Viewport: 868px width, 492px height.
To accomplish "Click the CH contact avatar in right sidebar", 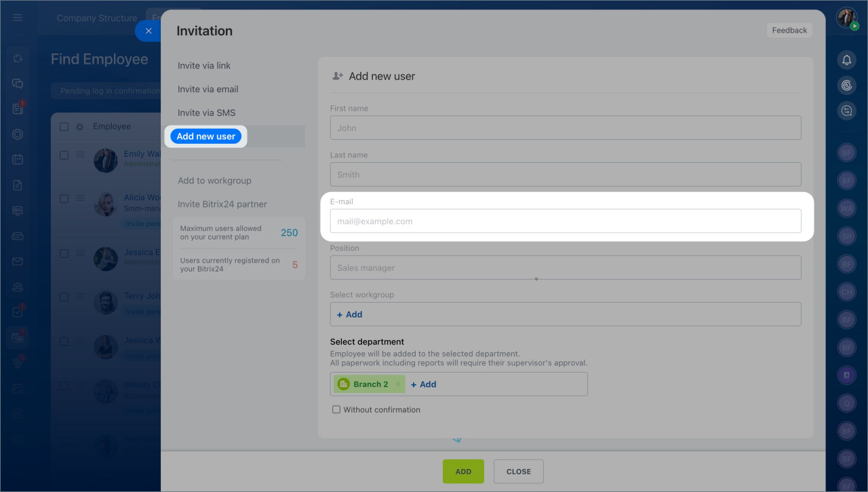I will [x=846, y=292].
